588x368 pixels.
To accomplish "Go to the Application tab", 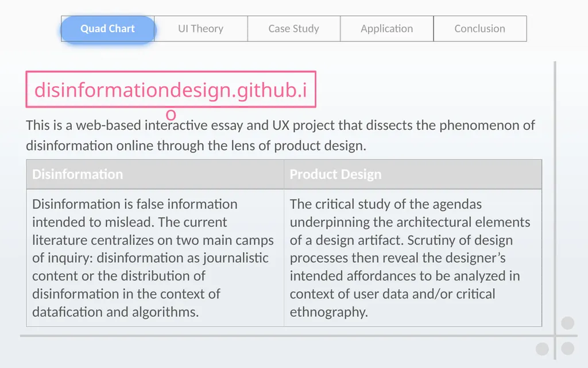I will 386,29.
